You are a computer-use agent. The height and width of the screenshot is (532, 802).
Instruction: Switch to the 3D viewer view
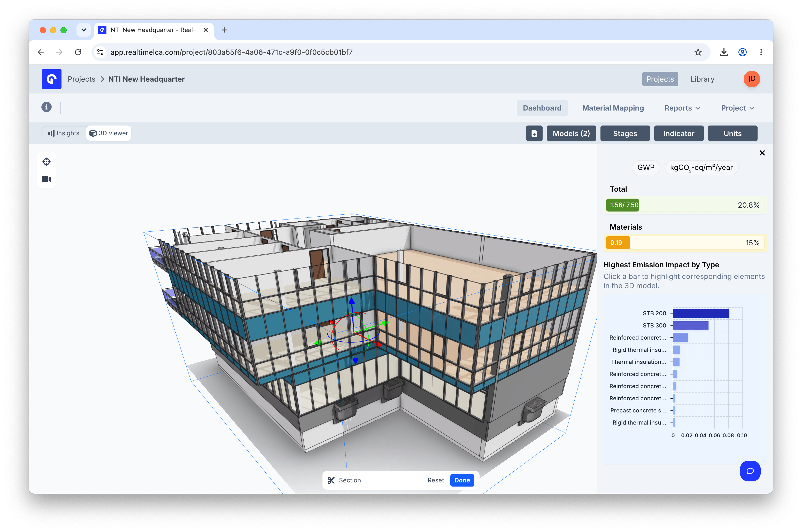point(109,133)
